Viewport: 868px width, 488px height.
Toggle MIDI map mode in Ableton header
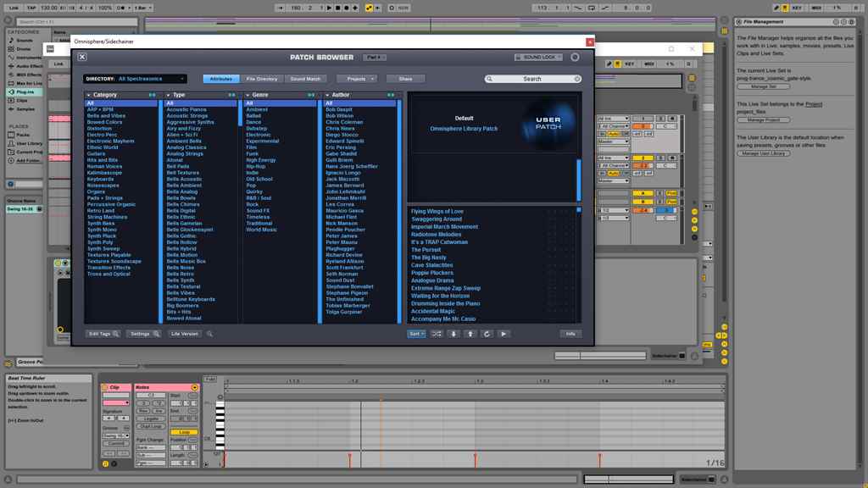point(816,8)
